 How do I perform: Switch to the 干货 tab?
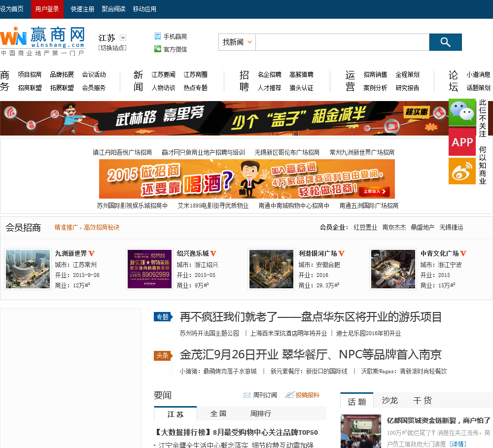click(x=423, y=401)
